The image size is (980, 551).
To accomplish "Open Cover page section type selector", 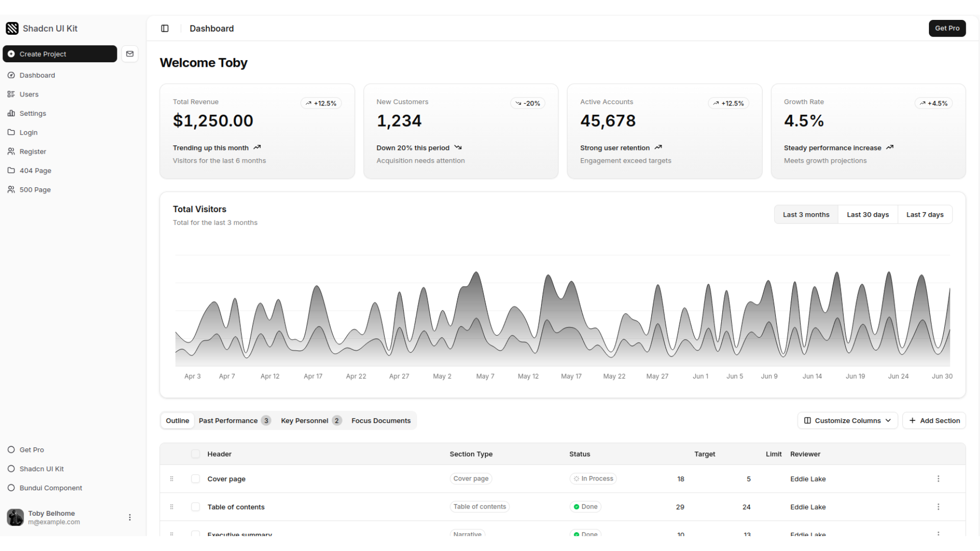I will 471,479.
